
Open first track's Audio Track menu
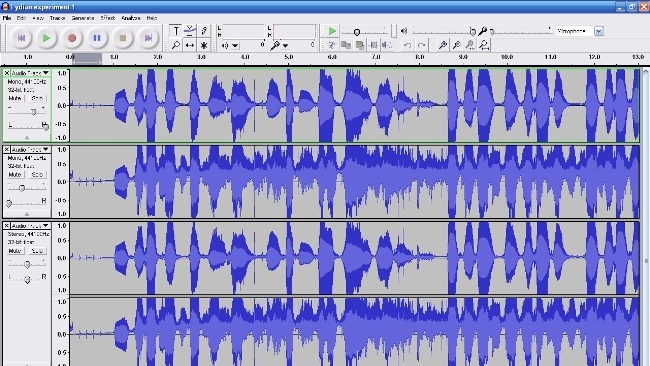[31, 73]
